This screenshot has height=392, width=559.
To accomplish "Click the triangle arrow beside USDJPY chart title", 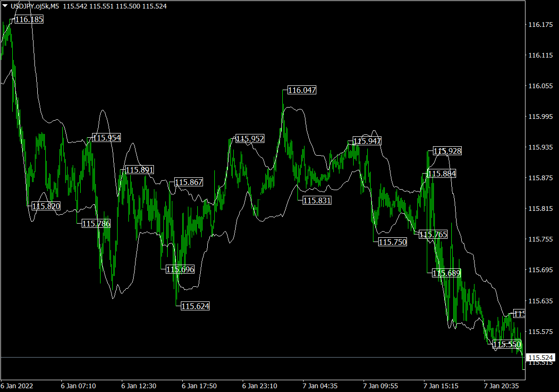I will click(x=5, y=6).
